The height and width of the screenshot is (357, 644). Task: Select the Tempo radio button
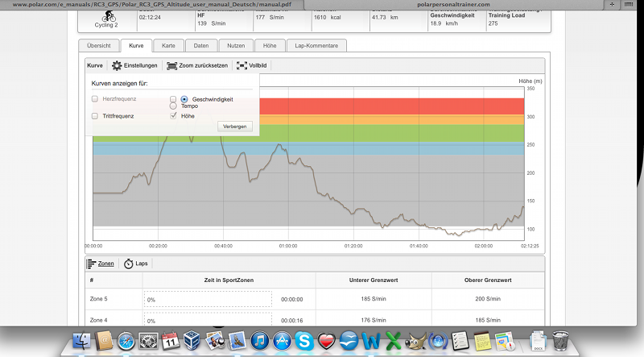[173, 106]
